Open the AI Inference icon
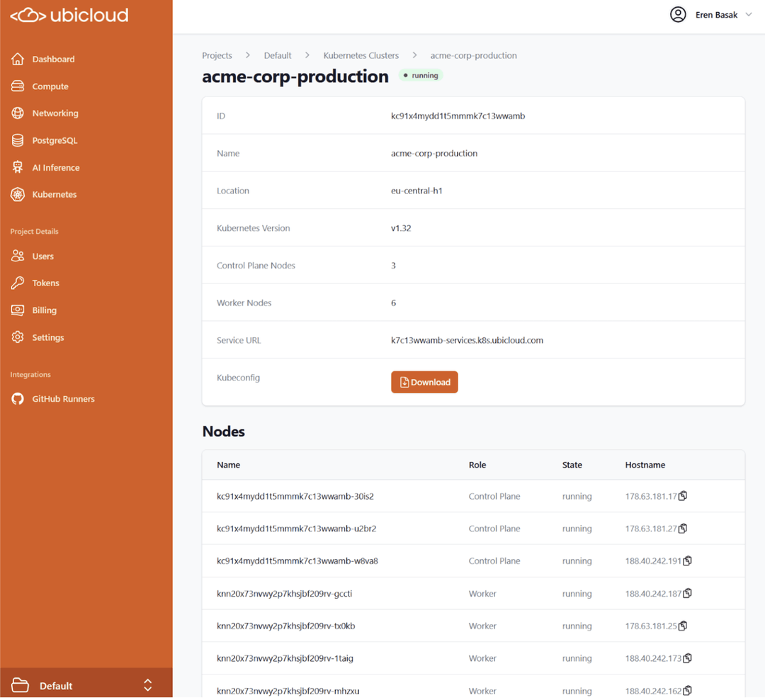The height and width of the screenshot is (700, 765). coord(18,167)
